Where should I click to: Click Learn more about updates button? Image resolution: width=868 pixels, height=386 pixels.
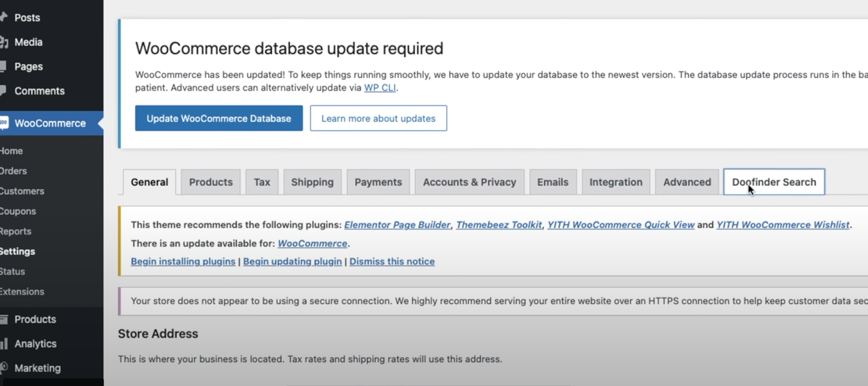(378, 118)
